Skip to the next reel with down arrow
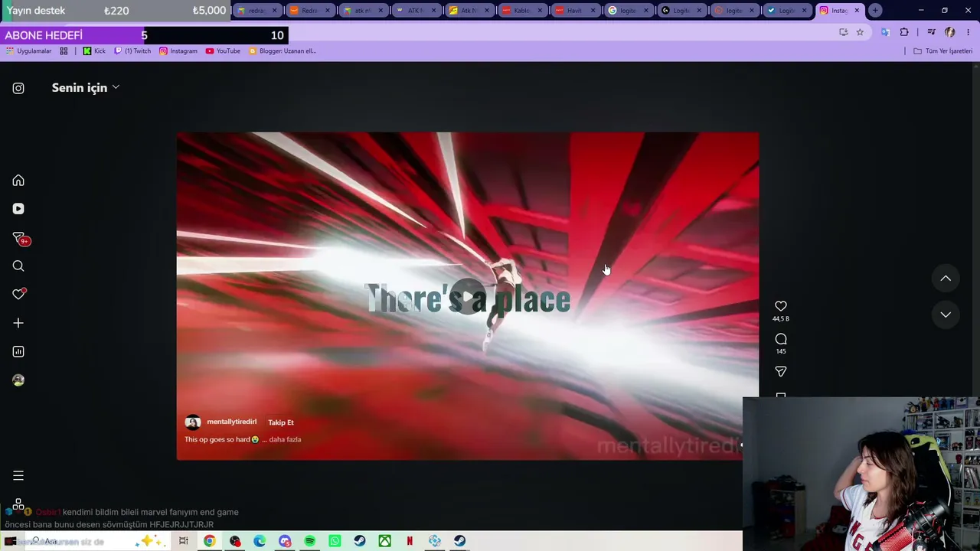 click(x=946, y=315)
